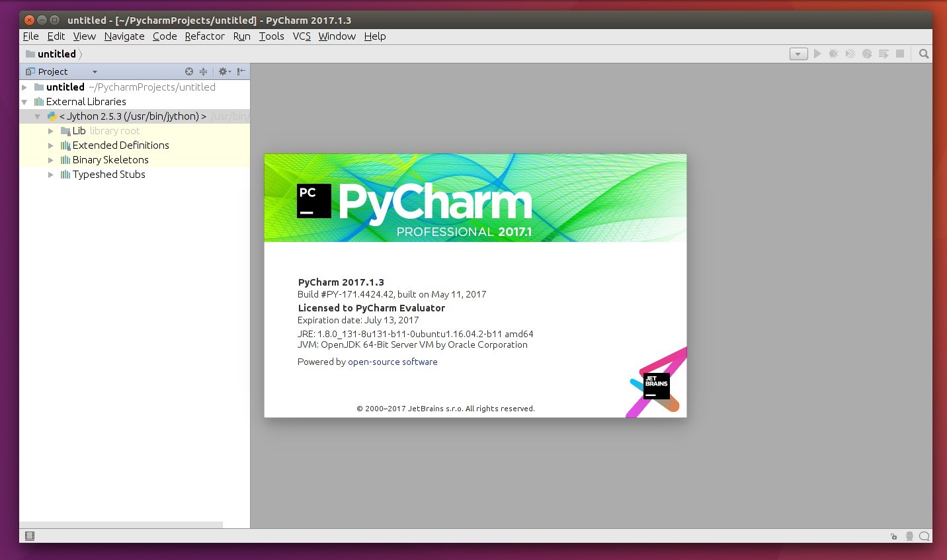The width and height of the screenshot is (947, 560).
Task: Open the Code menu
Action: coord(165,36)
